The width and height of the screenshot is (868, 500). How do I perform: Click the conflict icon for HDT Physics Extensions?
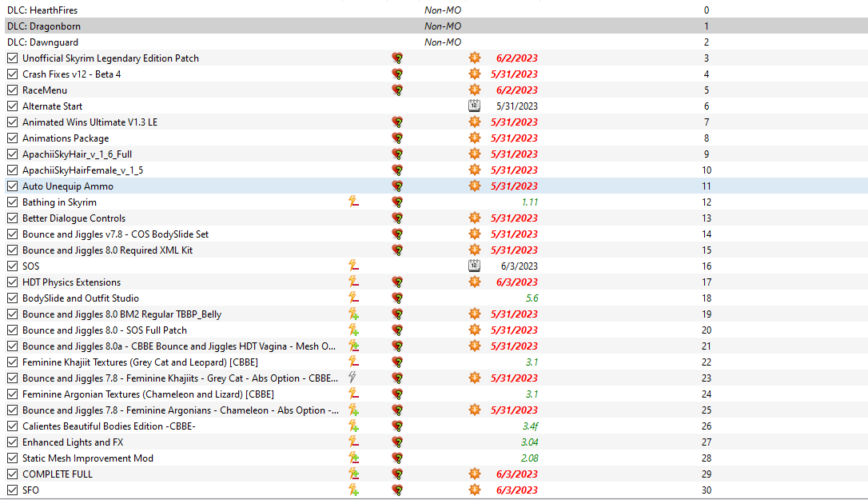(x=353, y=282)
